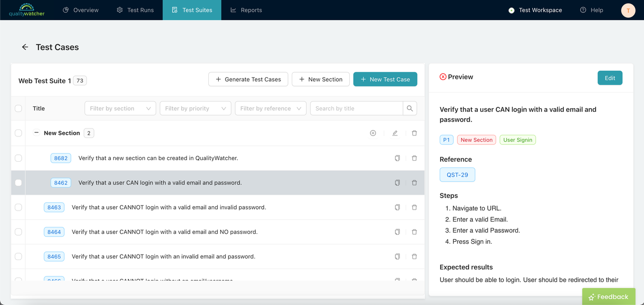Duplicate test case 8464 with the copy icon
Screen dimensions: 644x305
pos(397,232)
